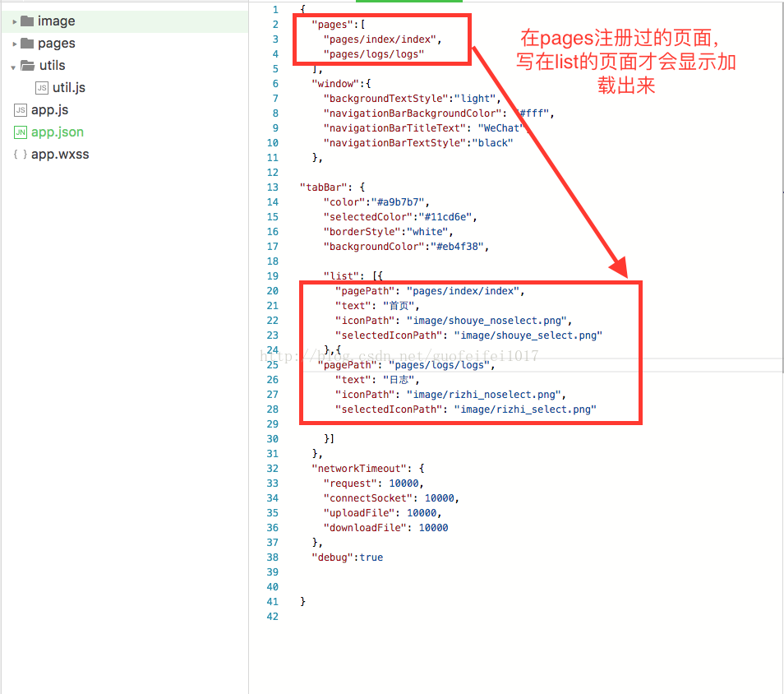Click "image/shouye_select.png" value

pyautogui.click(x=528, y=335)
